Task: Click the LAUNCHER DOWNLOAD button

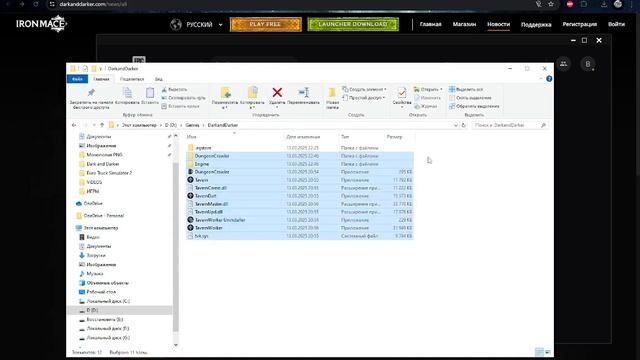Action: 353,24
